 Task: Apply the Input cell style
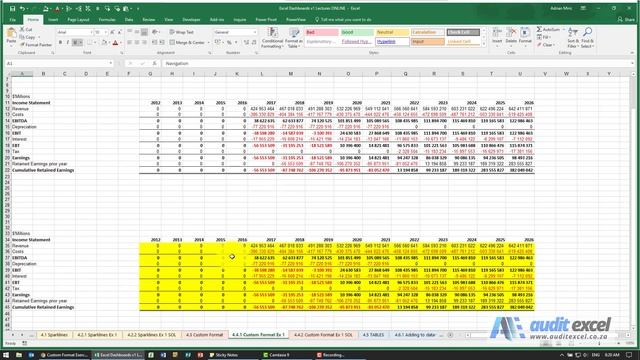(427, 42)
